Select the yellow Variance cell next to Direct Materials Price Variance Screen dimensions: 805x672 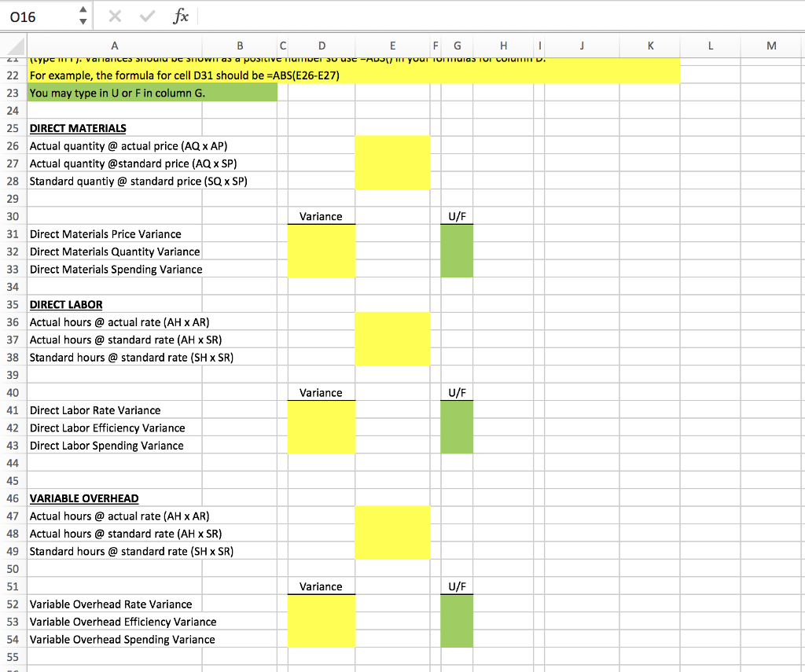tap(321, 233)
